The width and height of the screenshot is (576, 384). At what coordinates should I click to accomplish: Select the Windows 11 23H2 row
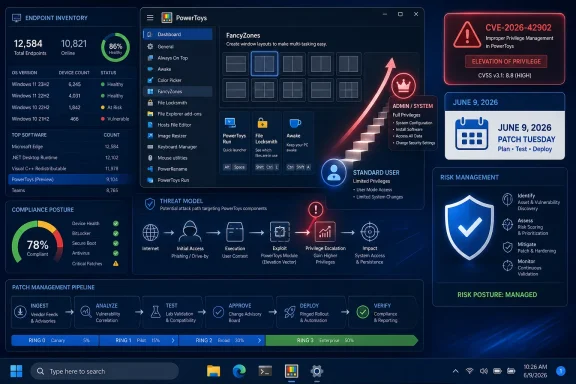tap(69, 84)
